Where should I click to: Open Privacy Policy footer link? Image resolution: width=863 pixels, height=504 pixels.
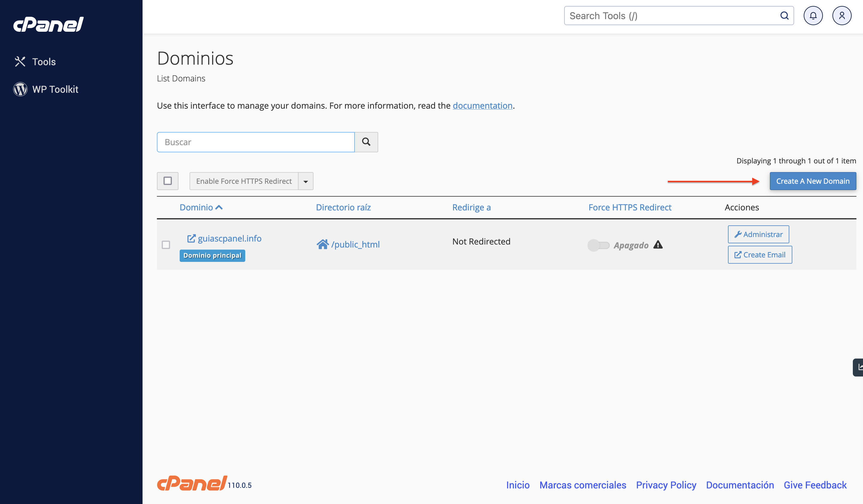666,485
